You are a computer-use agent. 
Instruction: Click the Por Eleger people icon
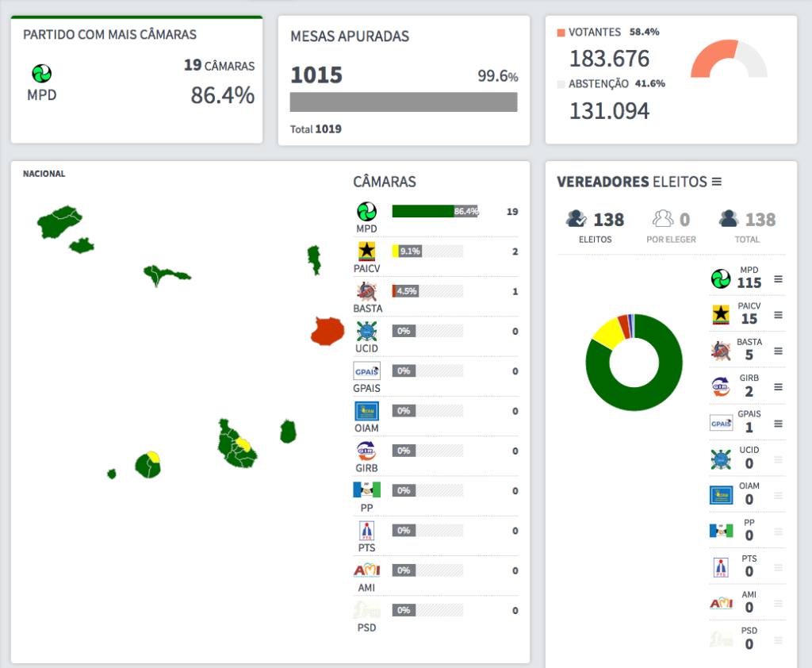tap(662, 219)
